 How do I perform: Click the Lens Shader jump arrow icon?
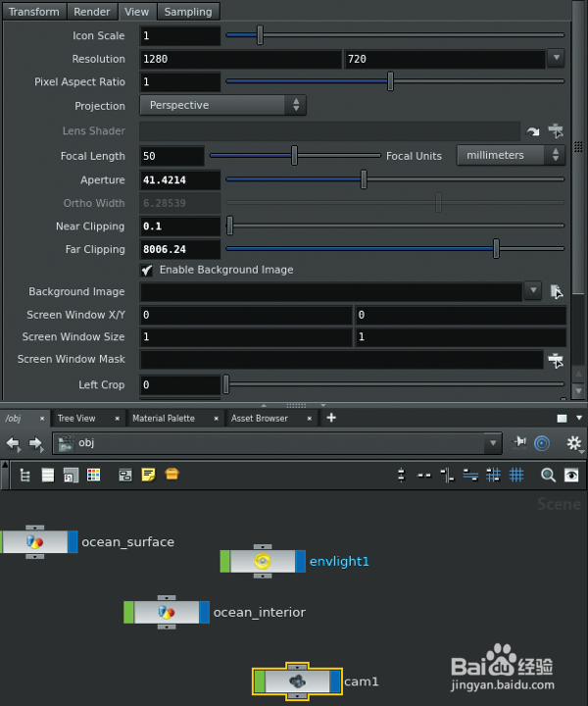click(533, 131)
